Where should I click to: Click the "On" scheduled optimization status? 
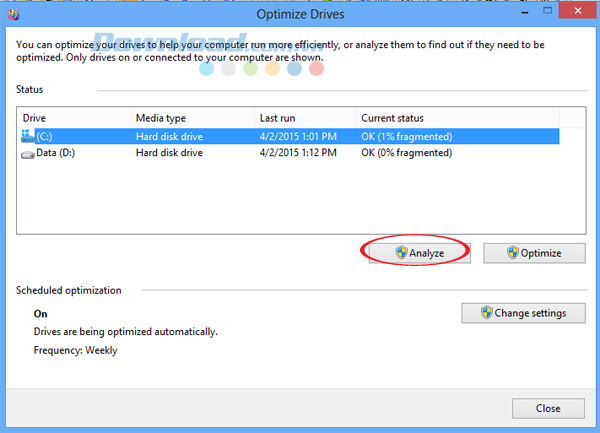pyautogui.click(x=41, y=314)
